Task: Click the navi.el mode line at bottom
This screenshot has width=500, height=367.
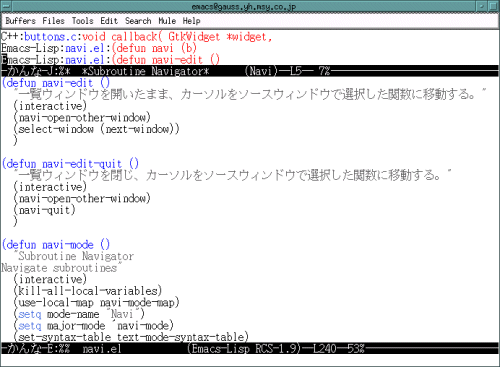Action: pyautogui.click(x=250, y=348)
